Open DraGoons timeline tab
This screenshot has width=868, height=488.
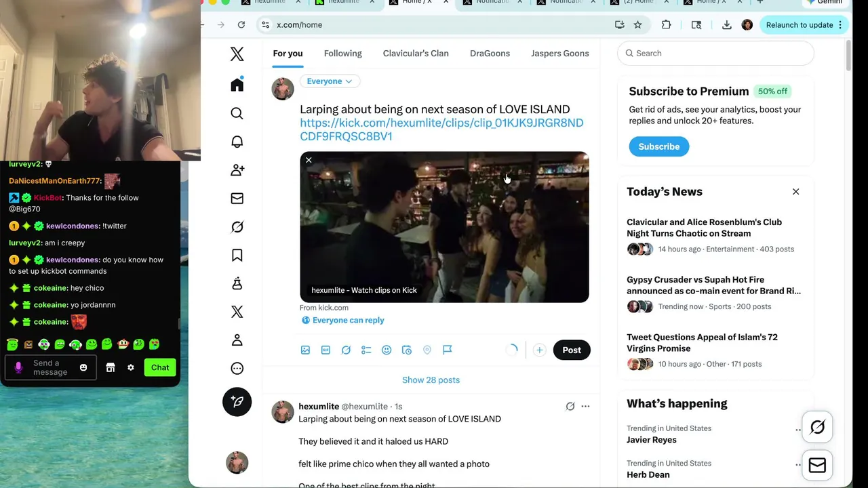click(490, 54)
